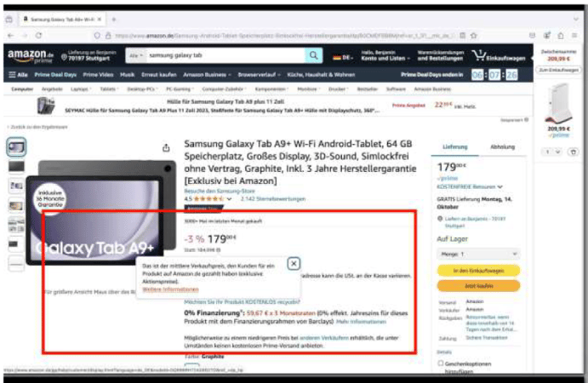This screenshot has width=588, height=383.
Task: Click location pin Liefern an Benjamin
Action: point(440,219)
